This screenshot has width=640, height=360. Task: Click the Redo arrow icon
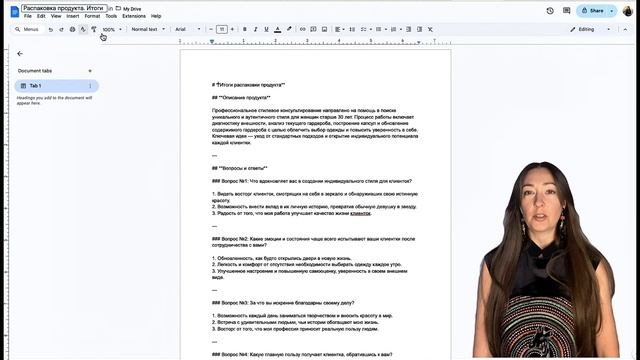point(61,29)
